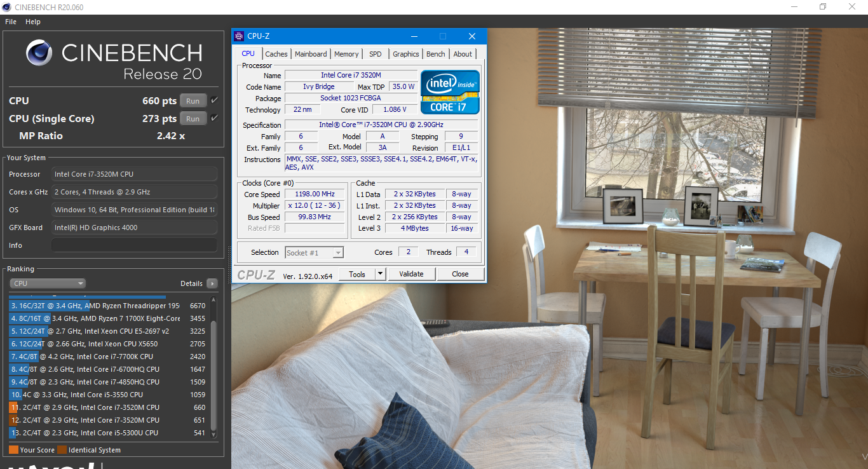Restore down the Cinebench window
This screenshot has width=868, height=469.
pyautogui.click(x=823, y=7)
